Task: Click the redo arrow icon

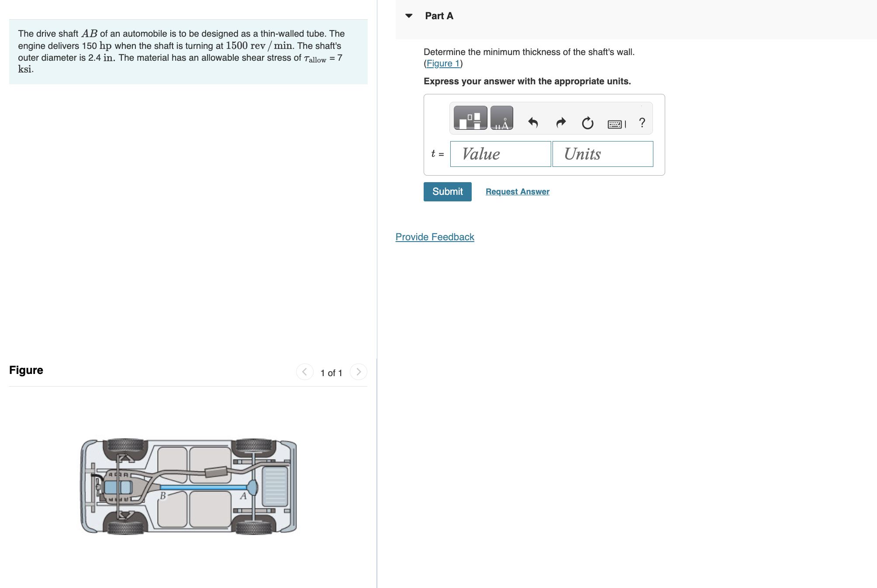Action: (x=561, y=123)
